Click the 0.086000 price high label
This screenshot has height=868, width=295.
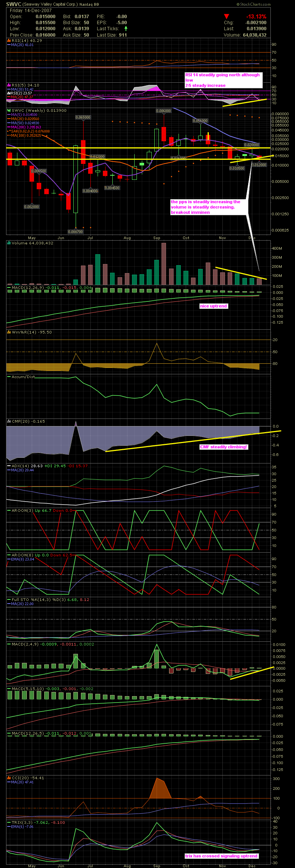[x=164, y=111]
